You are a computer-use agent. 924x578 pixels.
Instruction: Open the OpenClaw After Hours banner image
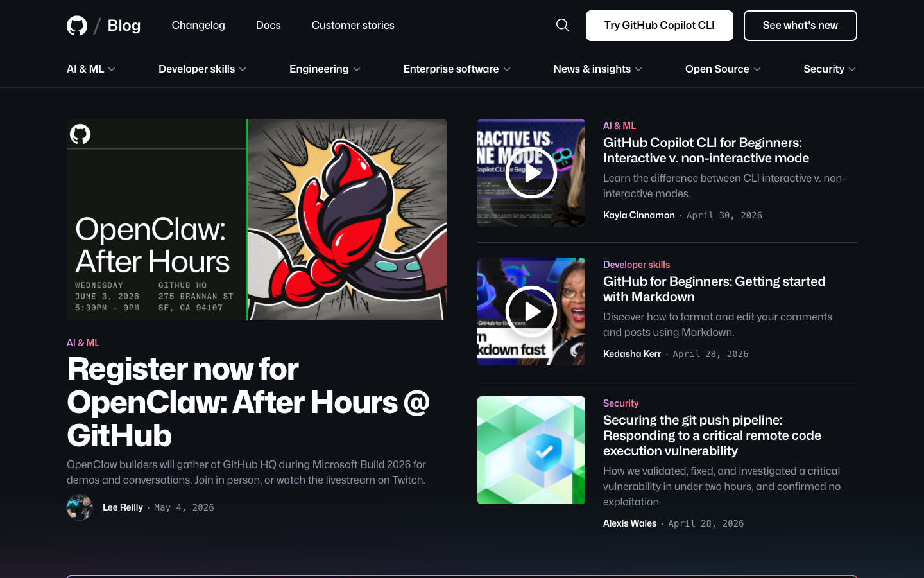click(257, 220)
